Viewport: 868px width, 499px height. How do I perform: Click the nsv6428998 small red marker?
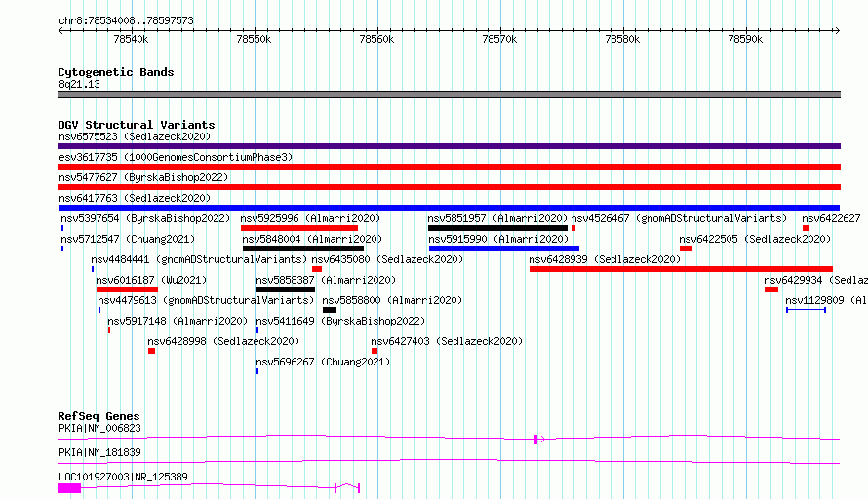[x=152, y=351]
